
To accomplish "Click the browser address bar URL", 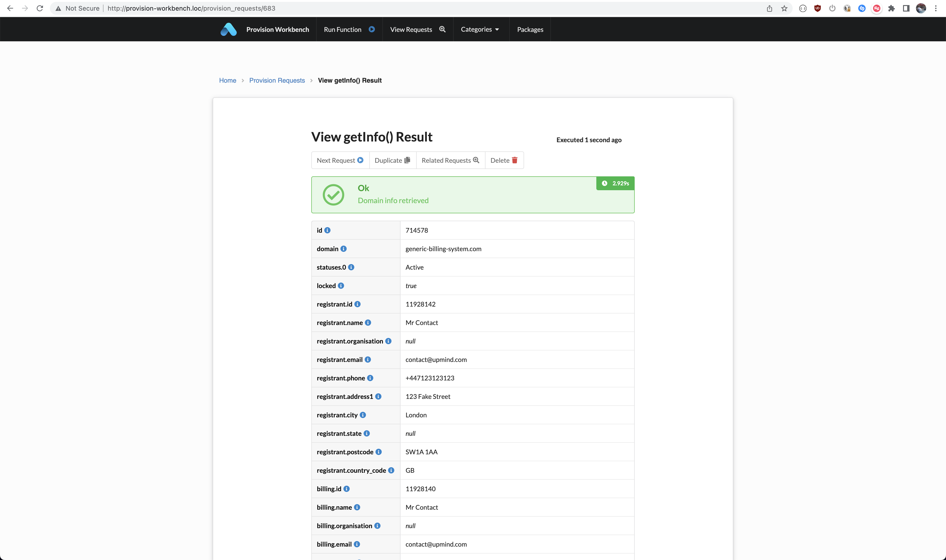I will point(191,8).
